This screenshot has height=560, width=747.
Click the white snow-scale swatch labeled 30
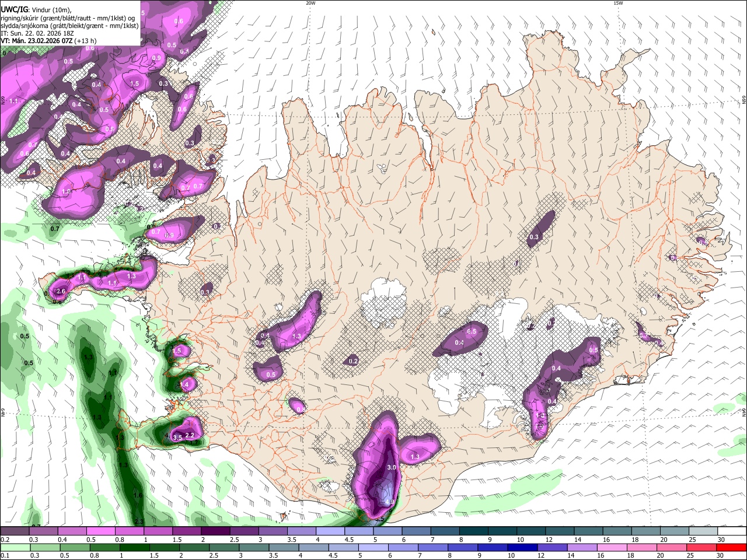(x=732, y=531)
